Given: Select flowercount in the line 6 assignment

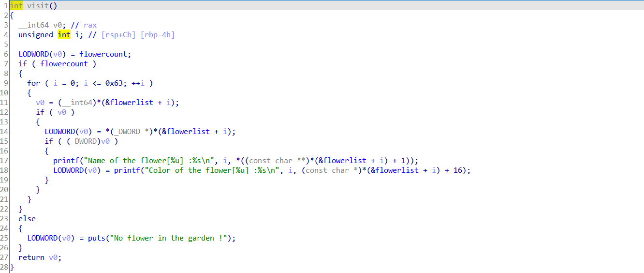Looking at the screenshot, I should coord(105,54).
